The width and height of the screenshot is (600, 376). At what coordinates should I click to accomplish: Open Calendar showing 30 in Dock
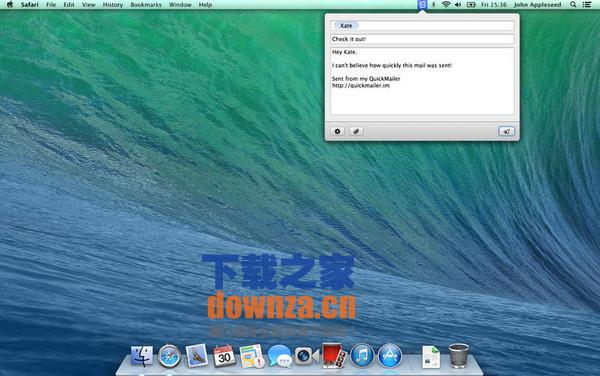coord(224,356)
